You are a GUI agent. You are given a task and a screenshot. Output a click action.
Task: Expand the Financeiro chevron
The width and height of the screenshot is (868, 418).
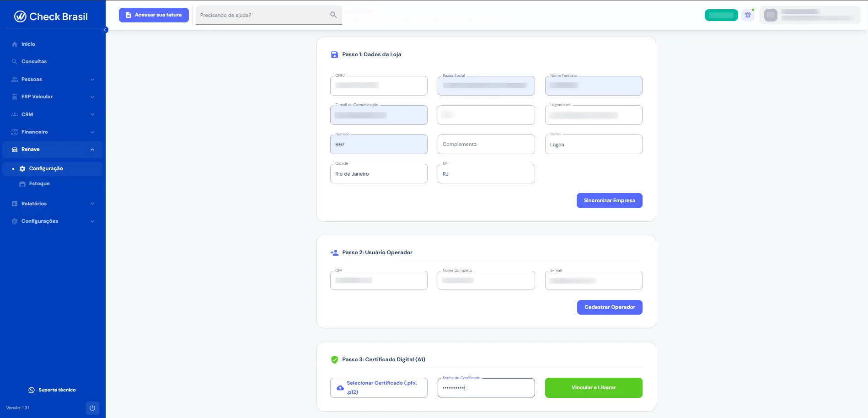[x=92, y=132]
